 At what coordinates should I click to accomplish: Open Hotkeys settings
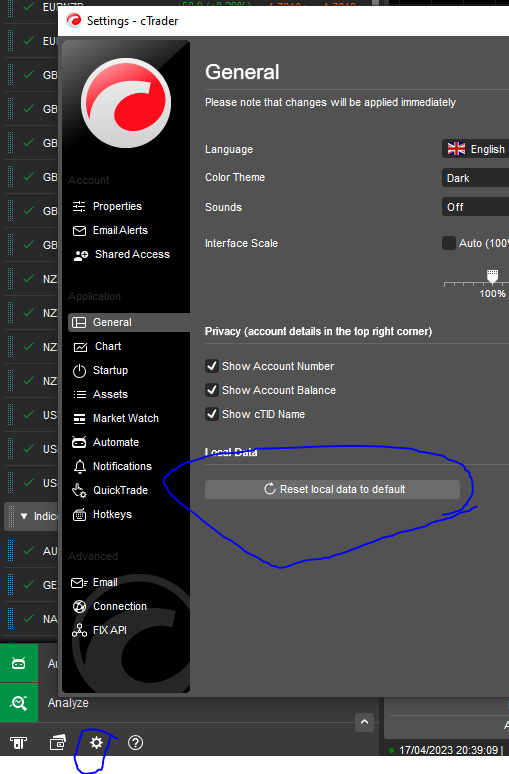pos(112,514)
